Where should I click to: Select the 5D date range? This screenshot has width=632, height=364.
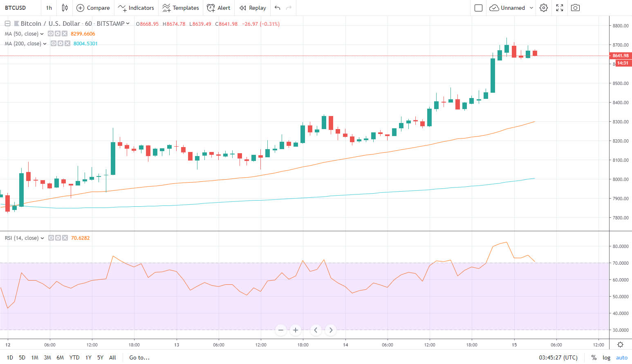22,357
